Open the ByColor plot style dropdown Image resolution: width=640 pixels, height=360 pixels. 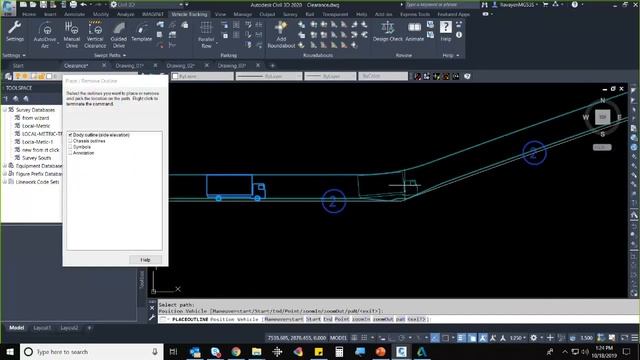click(383, 76)
